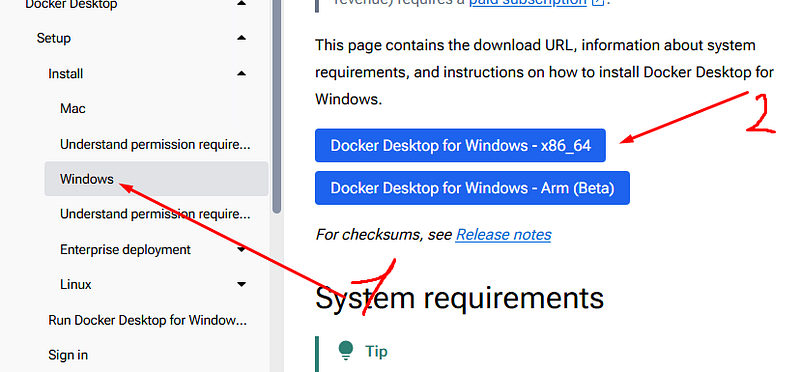Open the Linux sidebar item
The width and height of the screenshot is (800, 372).
pos(76,284)
